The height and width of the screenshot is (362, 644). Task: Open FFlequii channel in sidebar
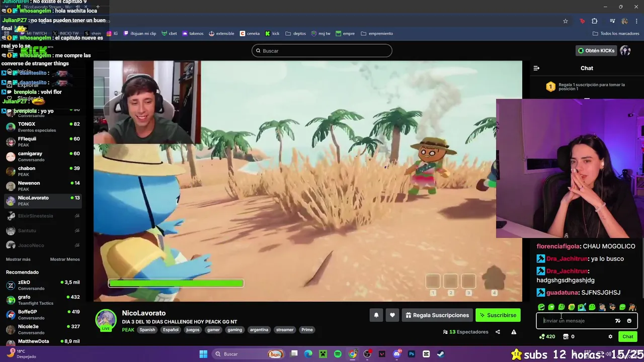43,142
